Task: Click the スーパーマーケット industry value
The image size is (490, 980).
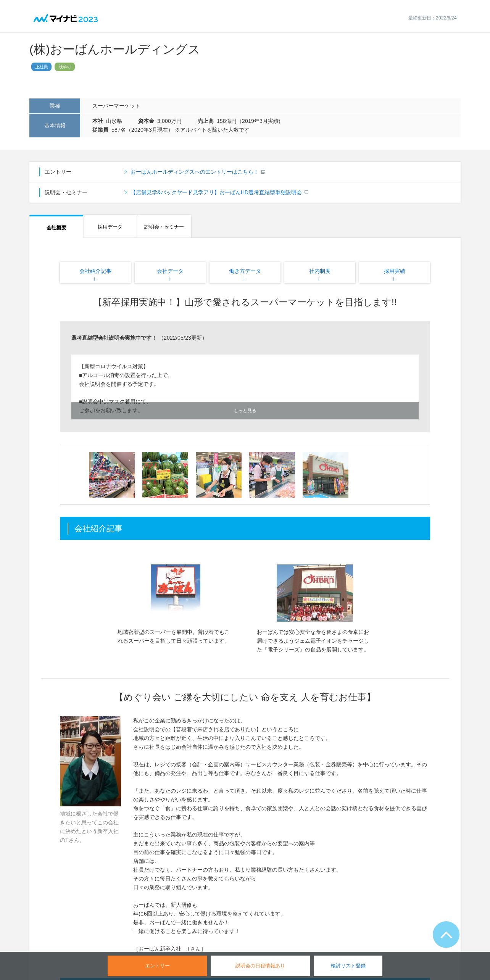Action: pyautogui.click(x=116, y=106)
